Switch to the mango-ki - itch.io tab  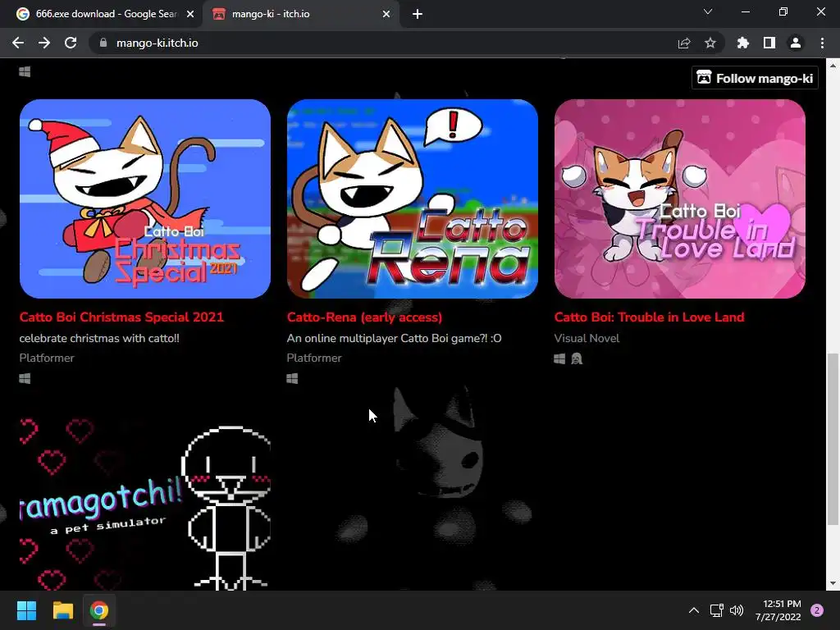(x=300, y=14)
